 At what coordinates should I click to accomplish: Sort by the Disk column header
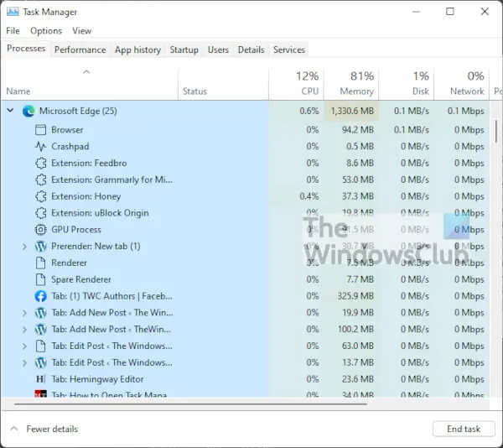tap(407, 84)
